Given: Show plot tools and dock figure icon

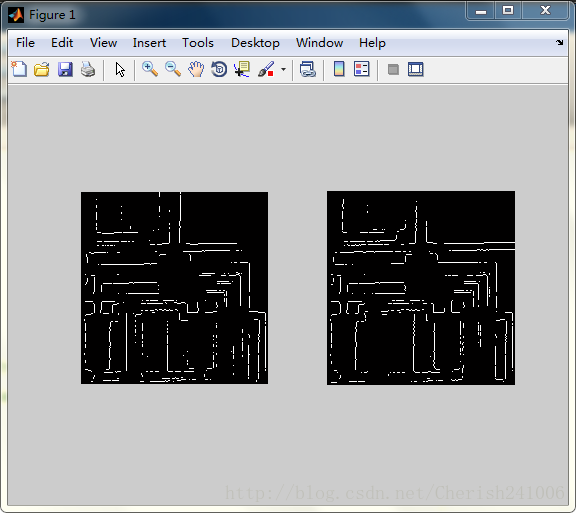Looking at the screenshot, I should pos(416,69).
